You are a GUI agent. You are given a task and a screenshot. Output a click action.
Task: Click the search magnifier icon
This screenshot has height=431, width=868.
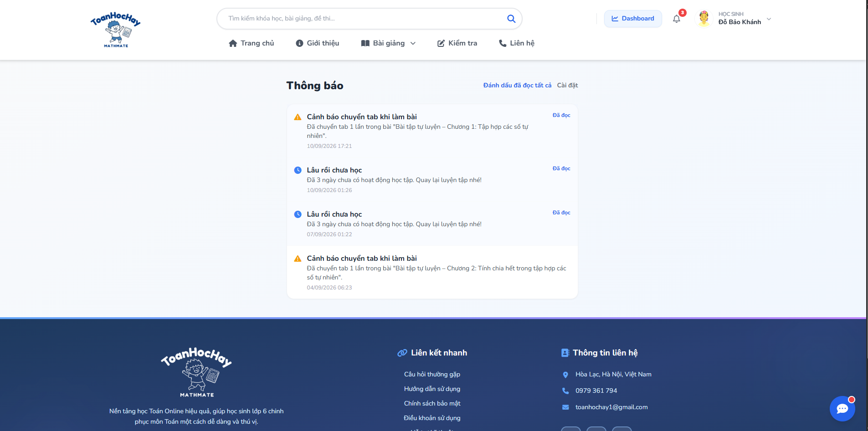tap(511, 19)
